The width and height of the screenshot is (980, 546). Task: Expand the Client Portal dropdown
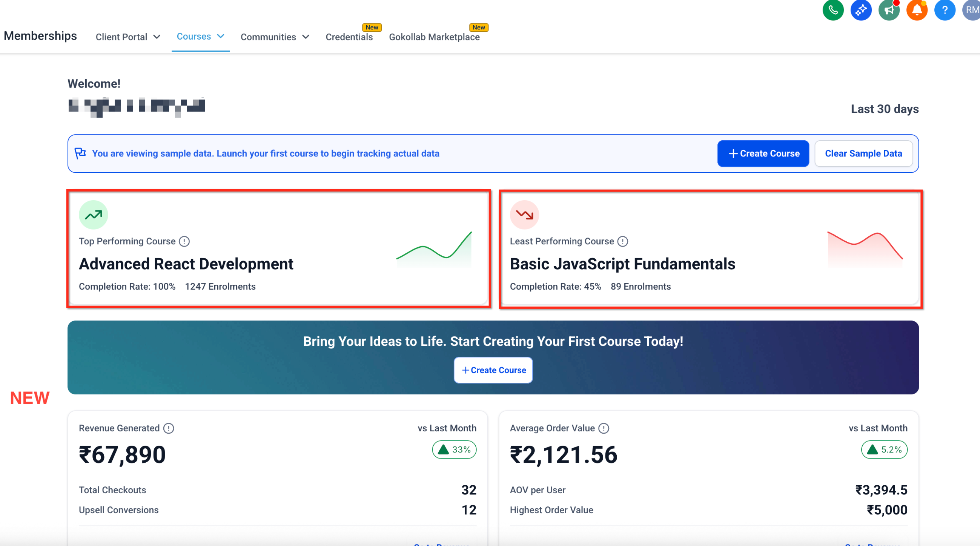[128, 37]
